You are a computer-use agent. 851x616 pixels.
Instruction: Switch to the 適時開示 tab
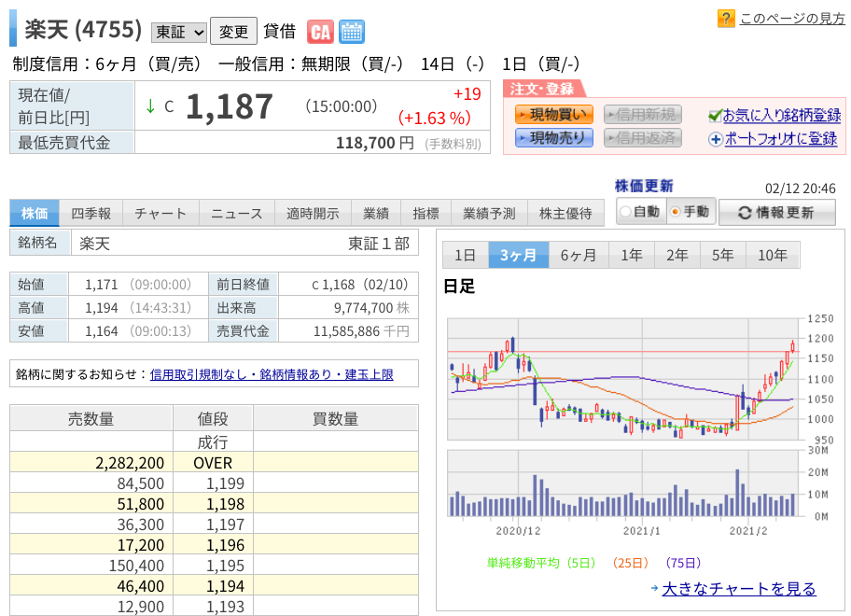coord(313,214)
